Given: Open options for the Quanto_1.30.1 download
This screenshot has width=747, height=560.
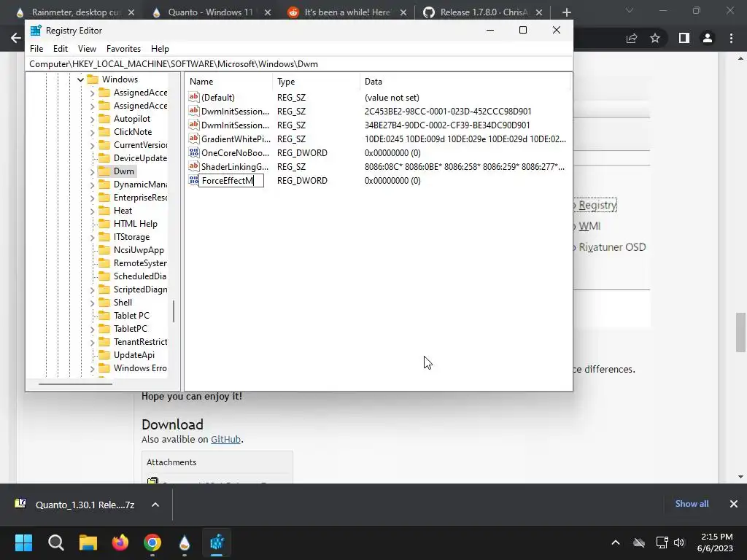Looking at the screenshot, I should (x=155, y=505).
